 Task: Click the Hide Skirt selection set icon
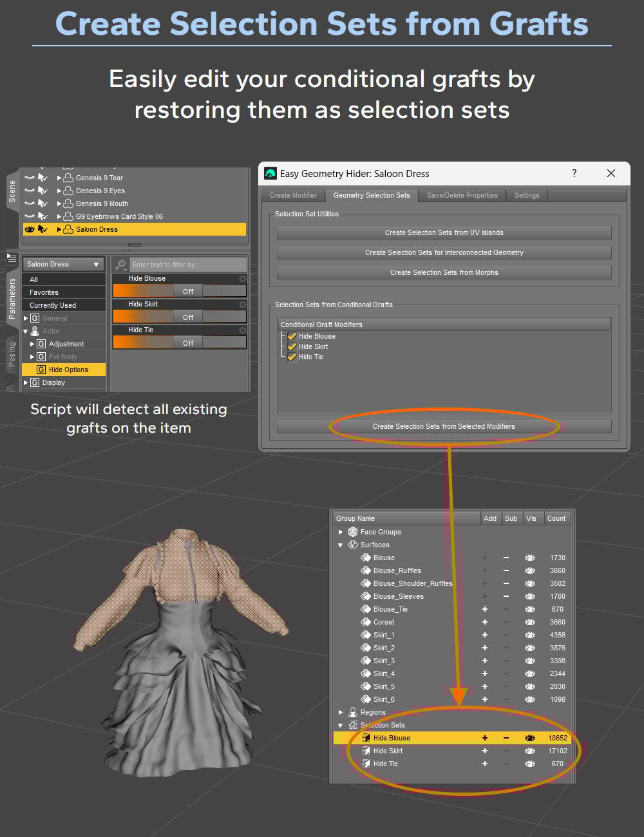pyautogui.click(x=366, y=750)
